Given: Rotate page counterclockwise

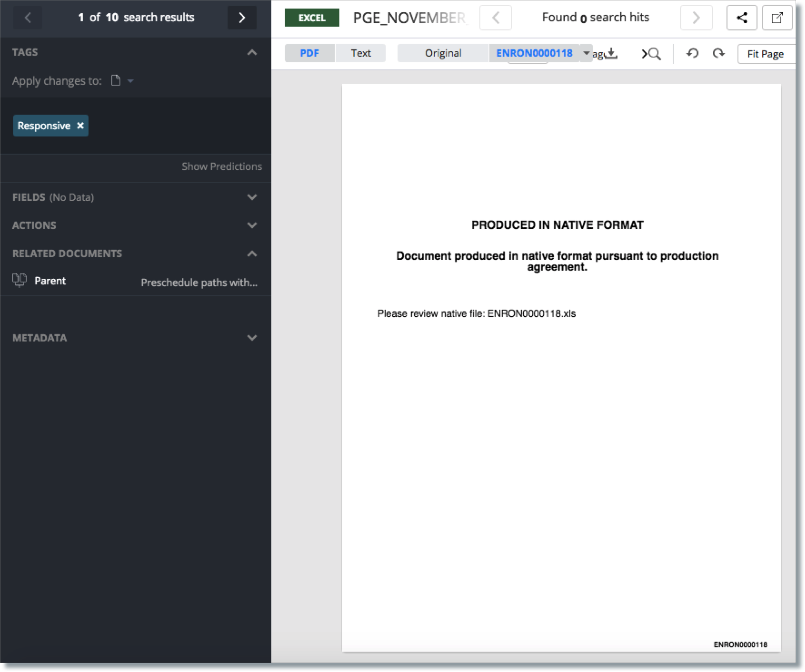Looking at the screenshot, I should click(x=692, y=53).
